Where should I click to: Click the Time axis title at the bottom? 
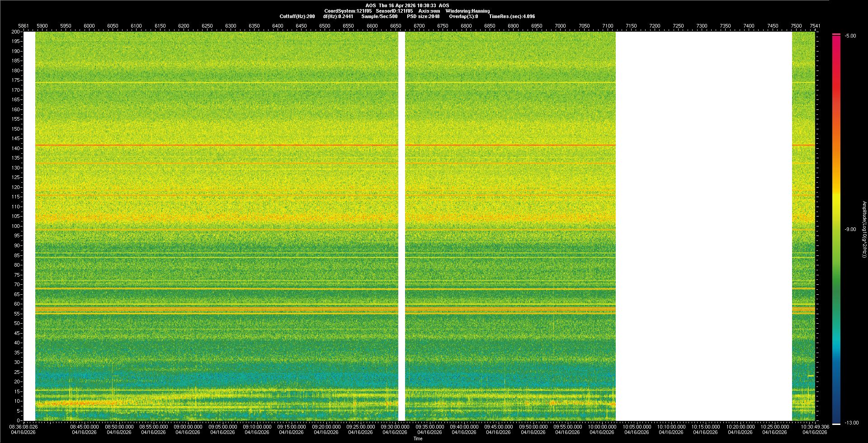point(418,438)
